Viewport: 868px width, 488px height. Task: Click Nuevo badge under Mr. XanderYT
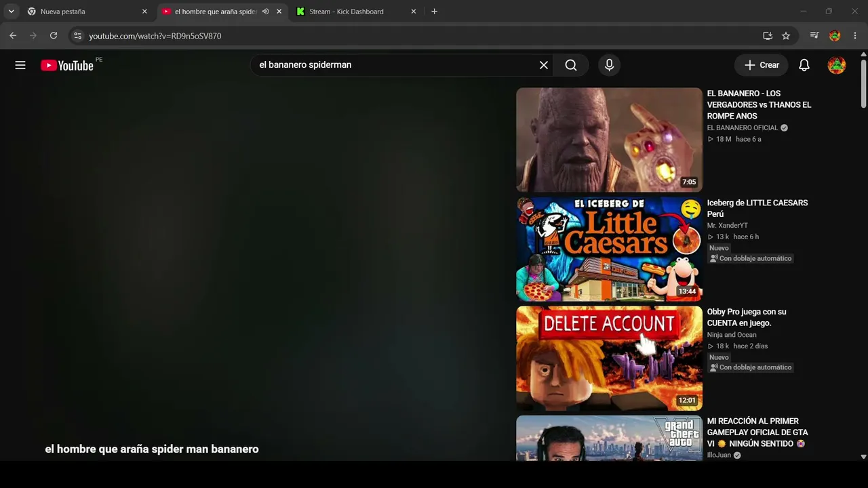click(719, 248)
